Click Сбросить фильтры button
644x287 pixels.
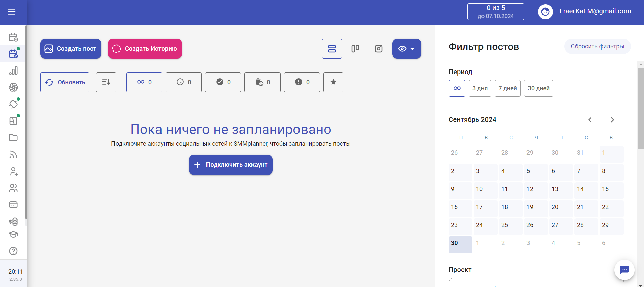597,46
